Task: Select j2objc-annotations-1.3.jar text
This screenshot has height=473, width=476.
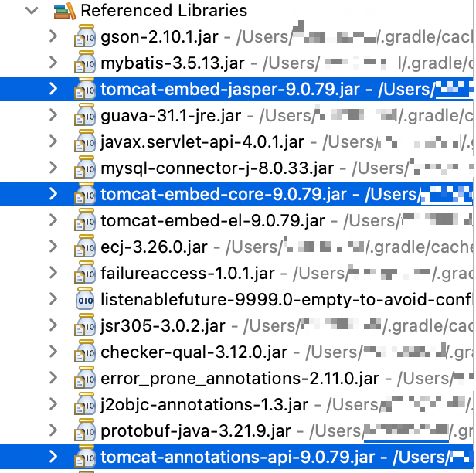Action: (x=205, y=405)
